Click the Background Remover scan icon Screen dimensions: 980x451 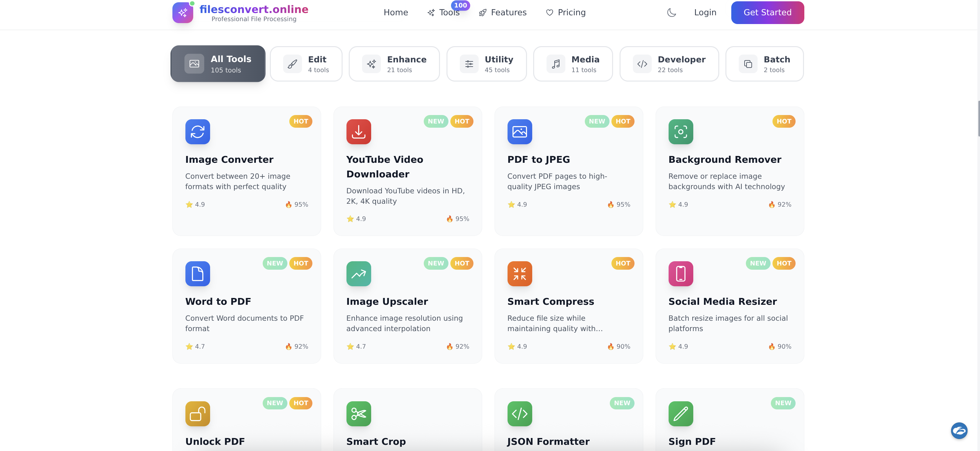click(681, 132)
